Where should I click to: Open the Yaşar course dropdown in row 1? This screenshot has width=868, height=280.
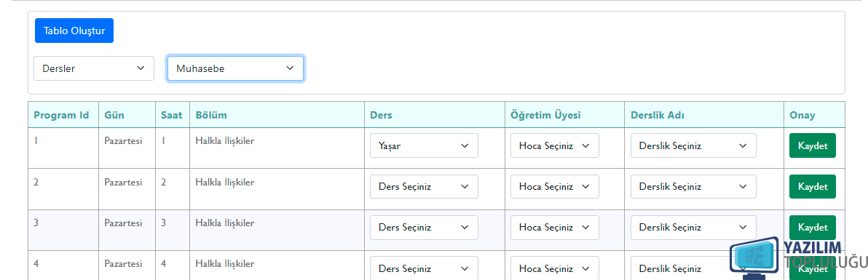[424, 145]
